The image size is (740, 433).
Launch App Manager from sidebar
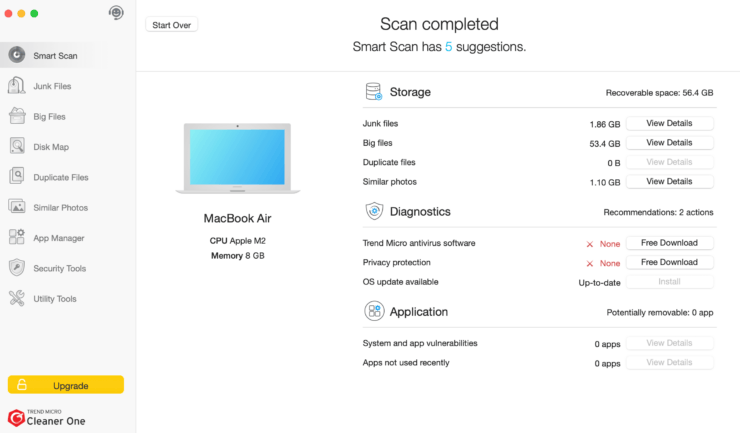tap(16, 238)
